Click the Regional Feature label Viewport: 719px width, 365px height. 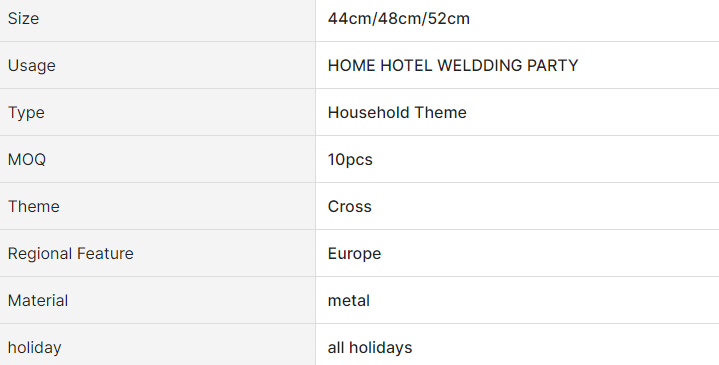71,254
